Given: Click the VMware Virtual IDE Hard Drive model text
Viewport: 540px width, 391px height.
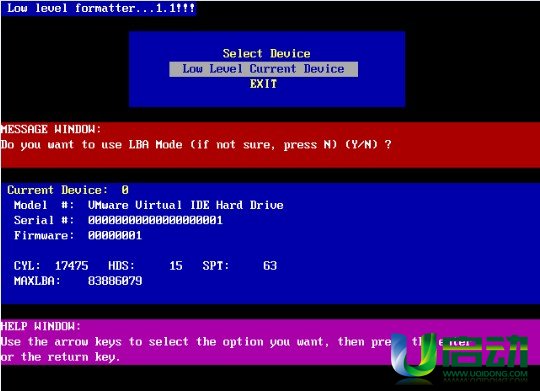Looking at the screenshot, I should pos(186,205).
